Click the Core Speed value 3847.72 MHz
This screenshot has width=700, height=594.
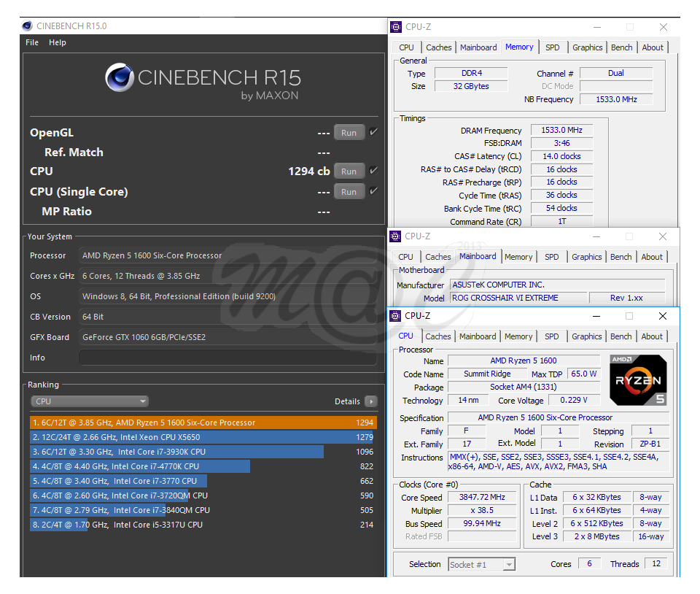point(482,497)
